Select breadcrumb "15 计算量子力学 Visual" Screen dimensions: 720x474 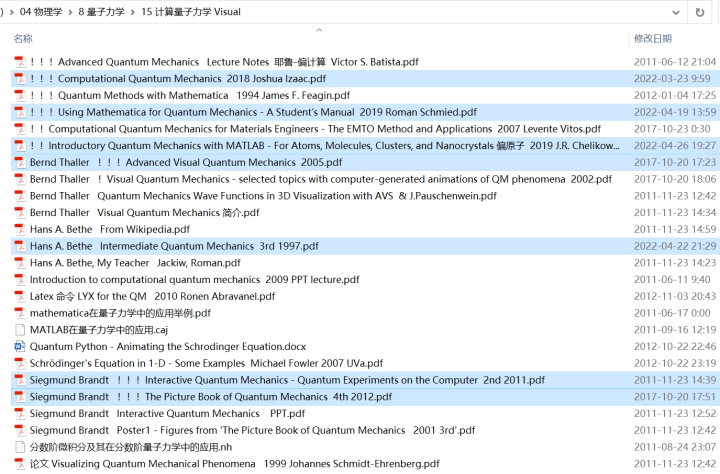point(191,12)
